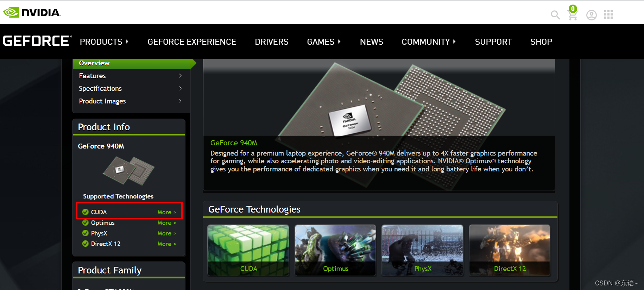Open GEFORCE EXPERIENCE page
Screen dimensions: 644x290
192,42
